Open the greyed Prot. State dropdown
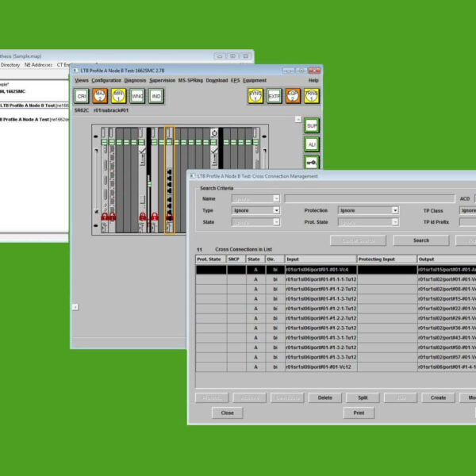Screen dimensions: 476x476 [368, 222]
